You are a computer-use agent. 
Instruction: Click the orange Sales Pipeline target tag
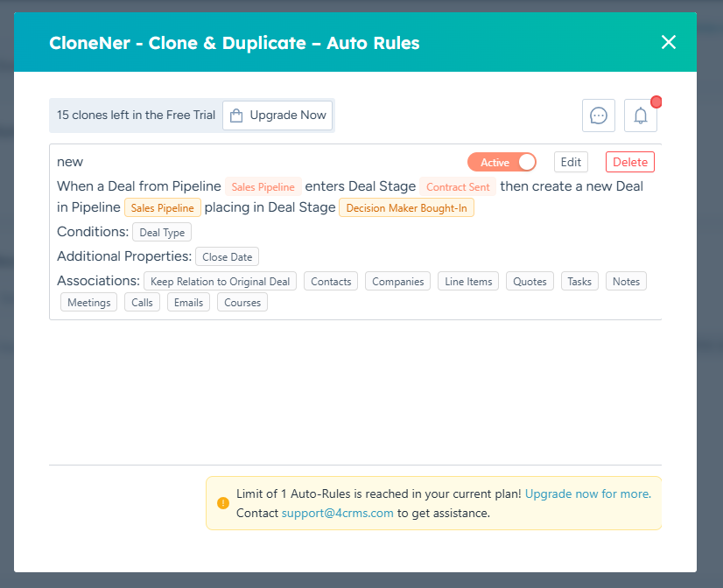click(163, 208)
